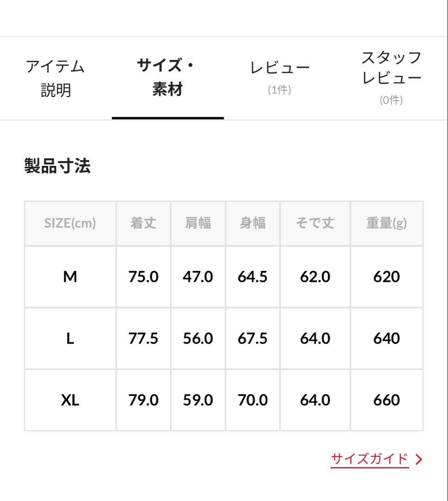Viewport: 448px width, 501px height.
Task: Click the 70.0 body width for XL
Action: tap(253, 399)
